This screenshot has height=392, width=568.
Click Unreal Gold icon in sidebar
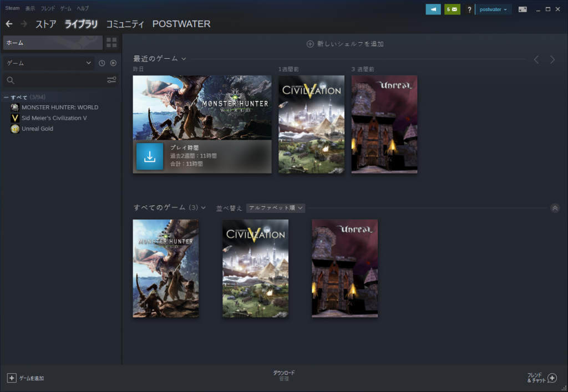pos(15,129)
